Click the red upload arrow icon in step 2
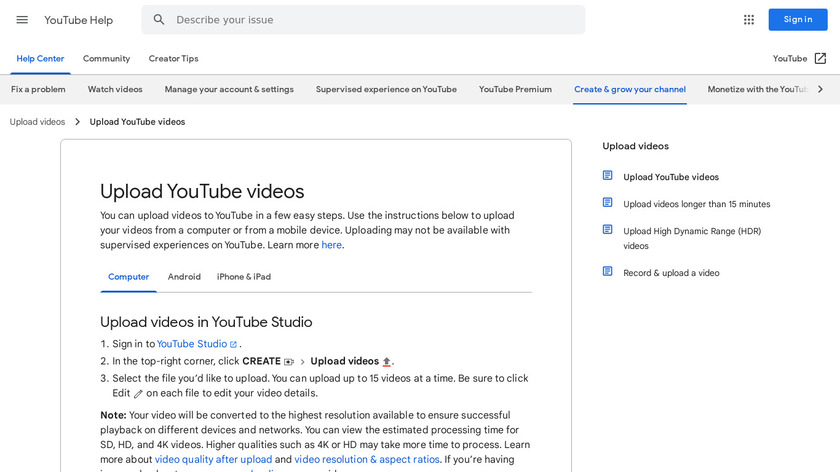The image size is (840, 472). 387,362
